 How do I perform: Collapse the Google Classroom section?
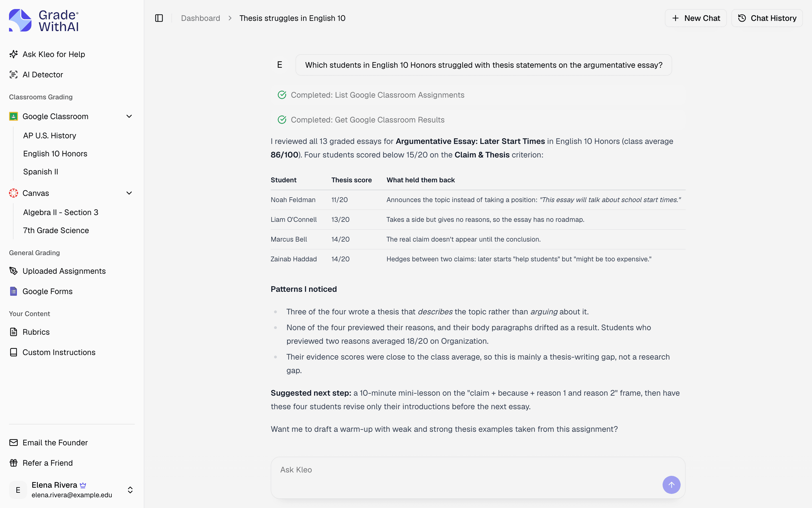(x=129, y=116)
